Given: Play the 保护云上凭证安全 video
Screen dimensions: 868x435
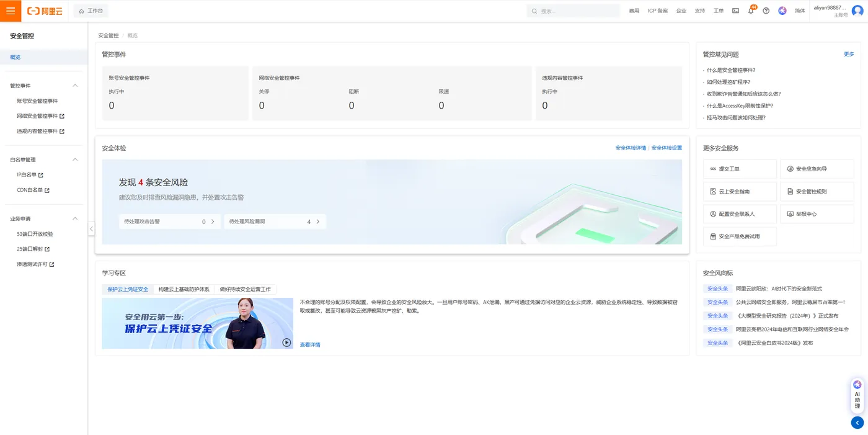Looking at the screenshot, I should (286, 342).
